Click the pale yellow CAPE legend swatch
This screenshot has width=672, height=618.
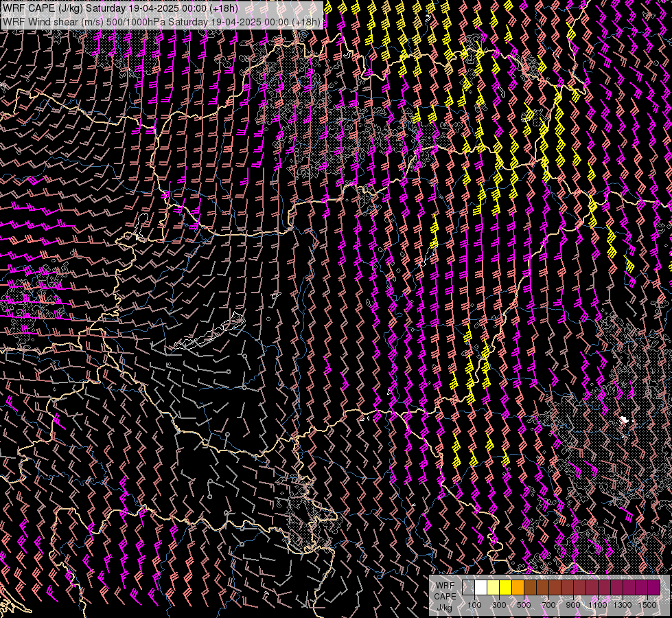click(x=494, y=587)
